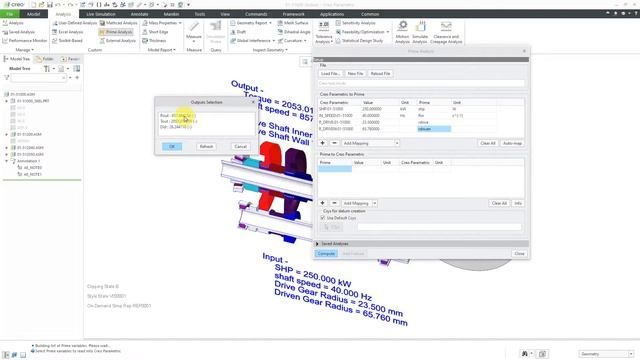This screenshot has height=360, width=640.
Task: Click minus icon under Creo Parametric to Prime table
Action: [334, 143]
